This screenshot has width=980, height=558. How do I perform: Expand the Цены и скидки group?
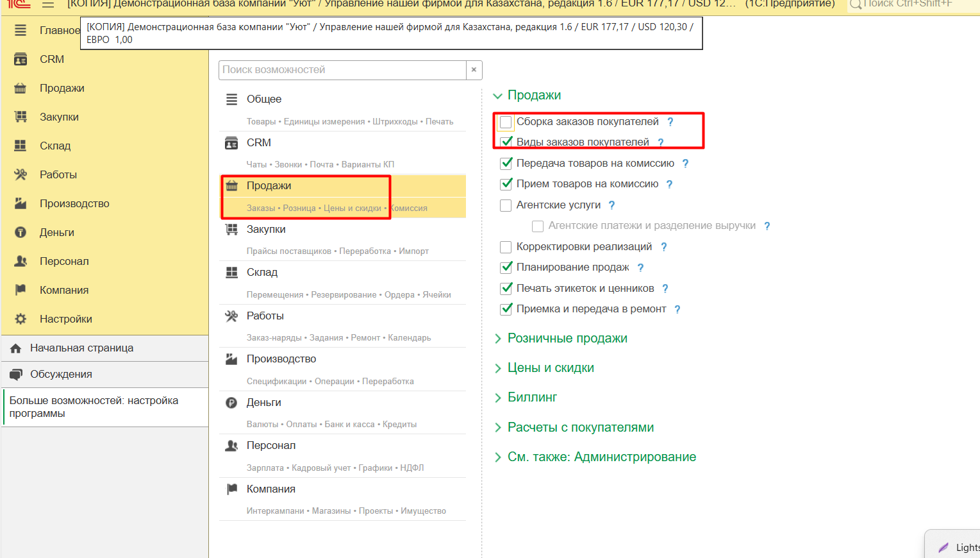(498, 368)
